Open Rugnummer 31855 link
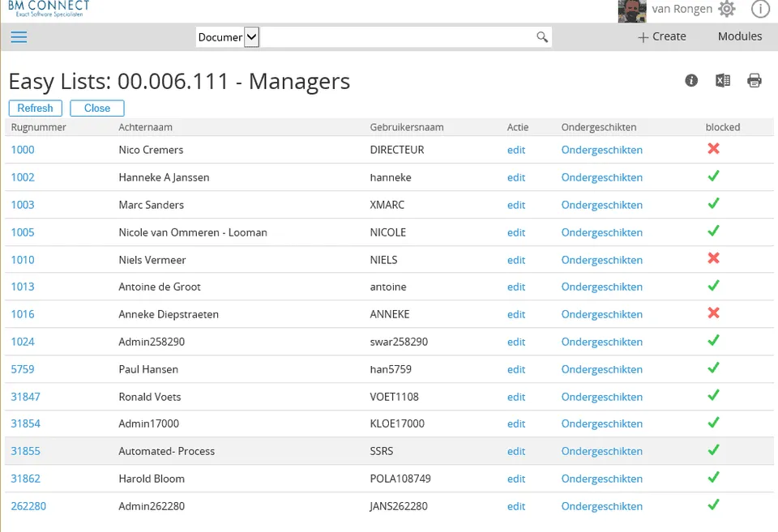The width and height of the screenshot is (778, 532). [26, 451]
